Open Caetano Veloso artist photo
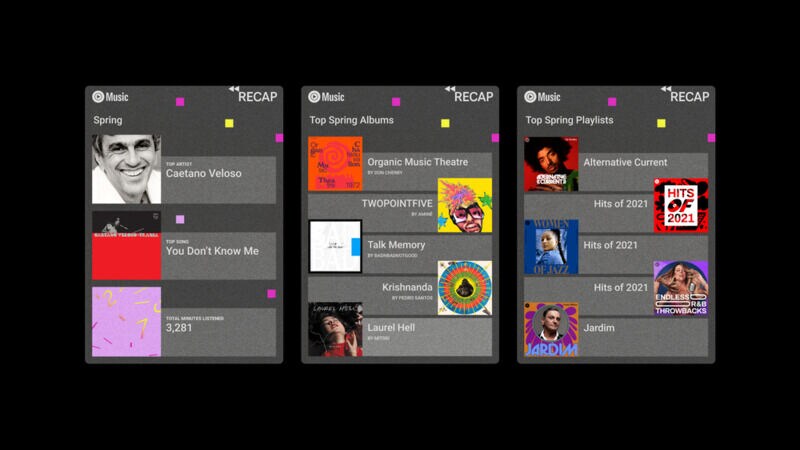 [127, 169]
